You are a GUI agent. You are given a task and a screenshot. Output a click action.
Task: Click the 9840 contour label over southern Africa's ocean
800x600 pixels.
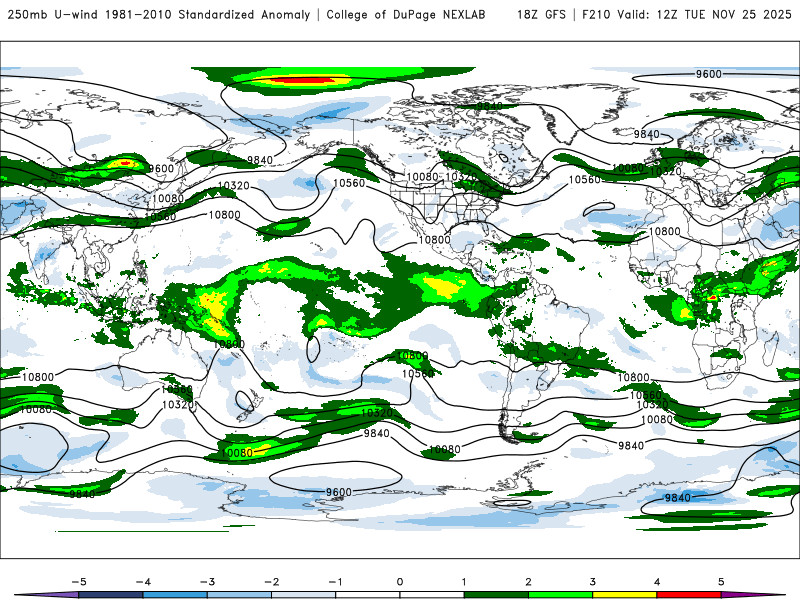[631, 445]
